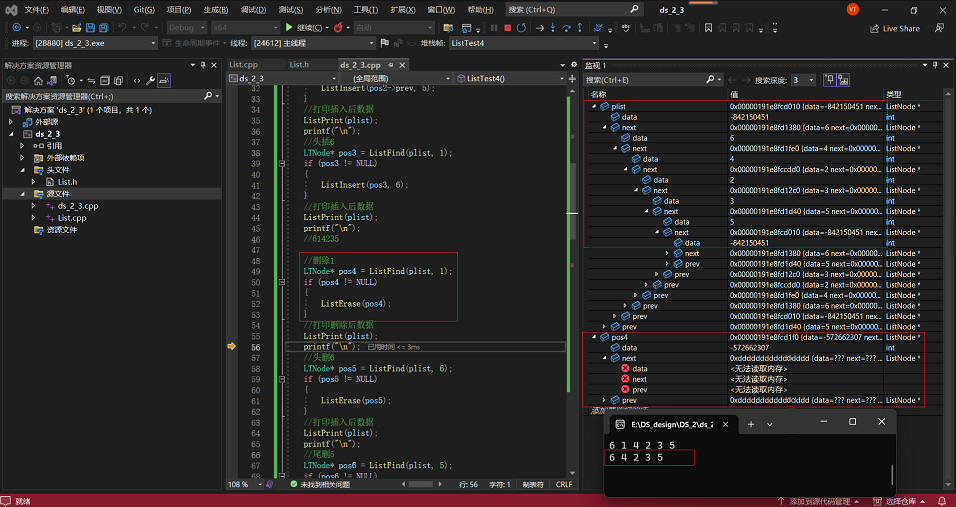Toggle outlining box at line 59

click(282, 379)
